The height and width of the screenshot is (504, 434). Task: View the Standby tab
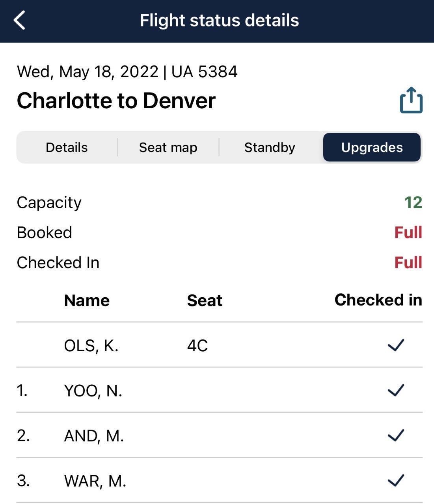coord(269,147)
